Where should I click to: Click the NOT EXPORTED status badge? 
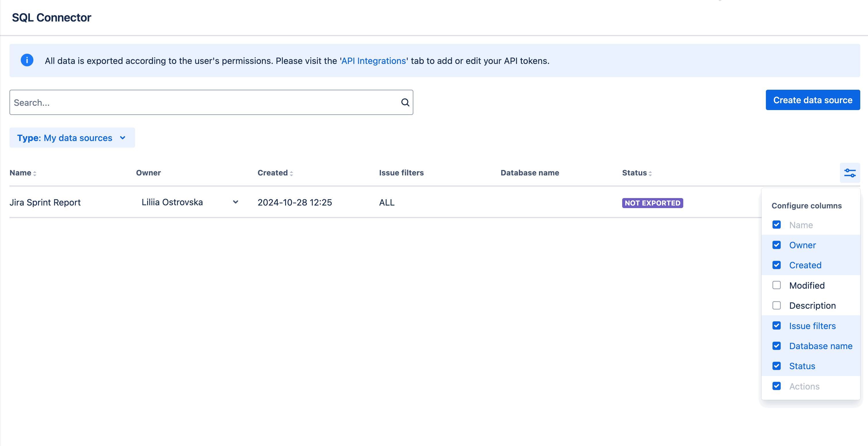click(x=652, y=203)
